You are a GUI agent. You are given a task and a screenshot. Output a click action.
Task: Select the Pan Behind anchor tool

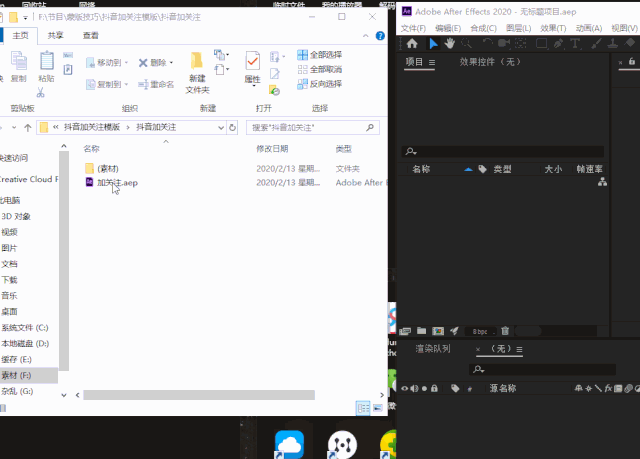pyautogui.click(x=520, y=43)
